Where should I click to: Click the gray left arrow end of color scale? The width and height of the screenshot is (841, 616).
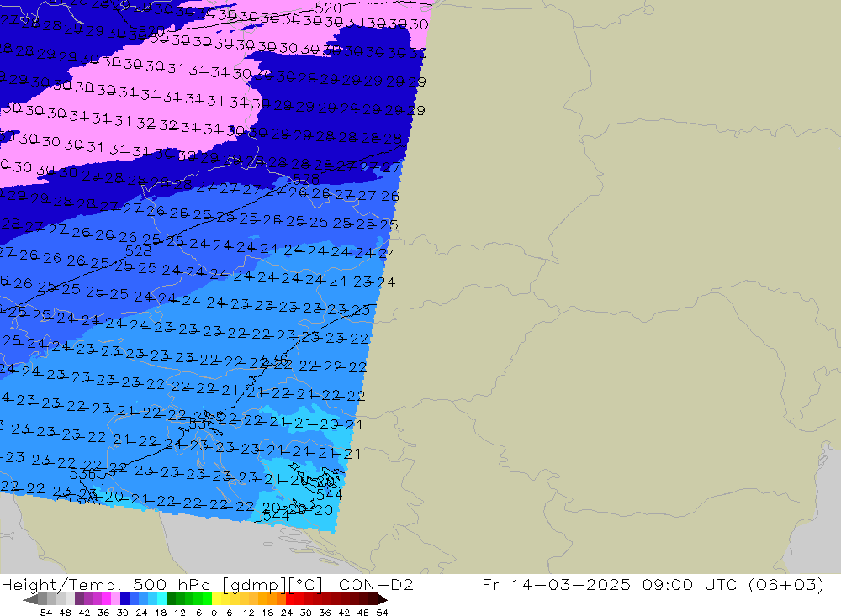tap(30, 599)
